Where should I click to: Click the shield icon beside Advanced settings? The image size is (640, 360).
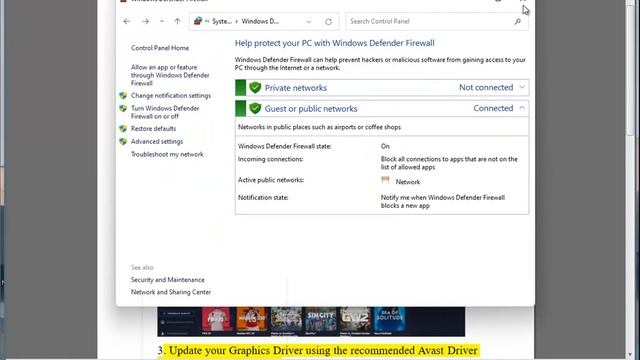[123, 142]
